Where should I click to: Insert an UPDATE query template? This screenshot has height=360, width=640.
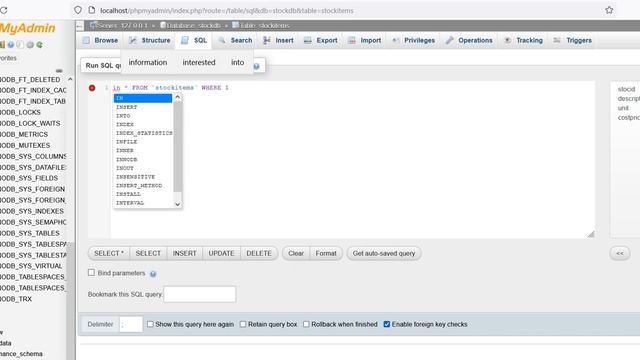click(222, 253)
